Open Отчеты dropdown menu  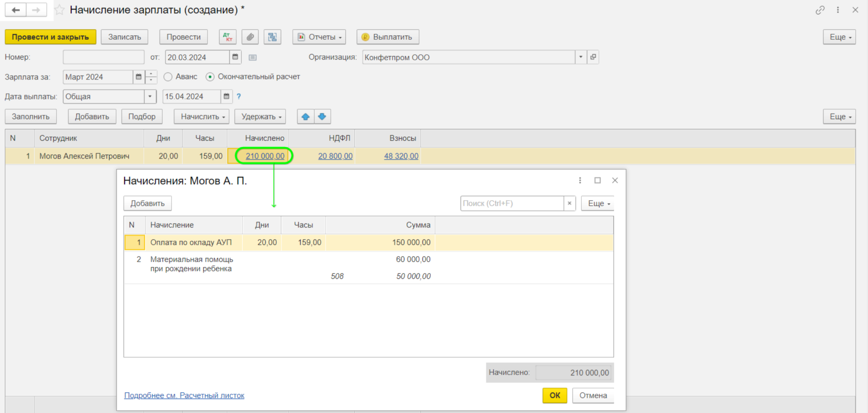click(319, 37)
